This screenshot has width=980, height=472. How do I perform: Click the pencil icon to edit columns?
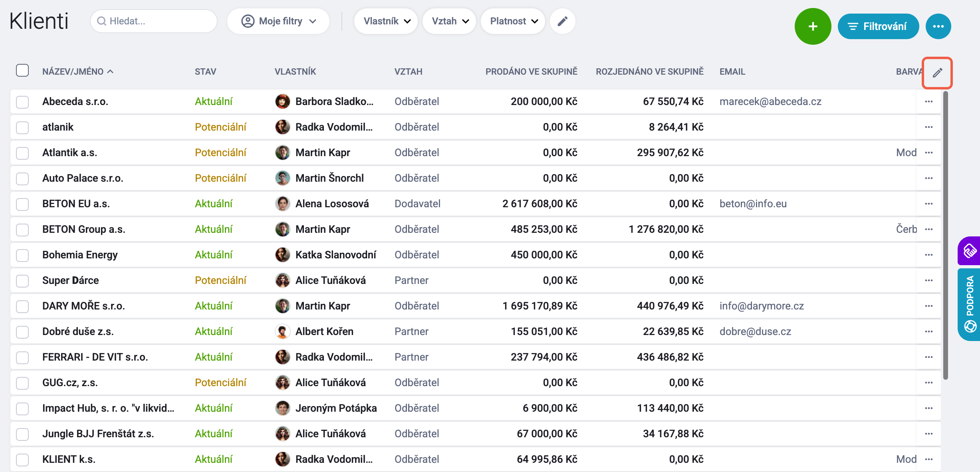937,73
